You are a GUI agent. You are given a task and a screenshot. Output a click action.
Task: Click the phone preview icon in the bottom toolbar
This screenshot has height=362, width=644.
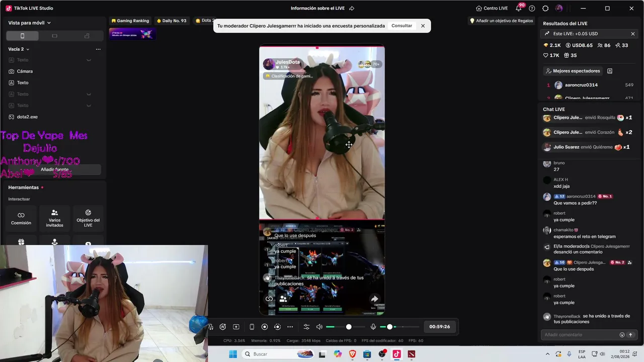(x=252, y=327)
